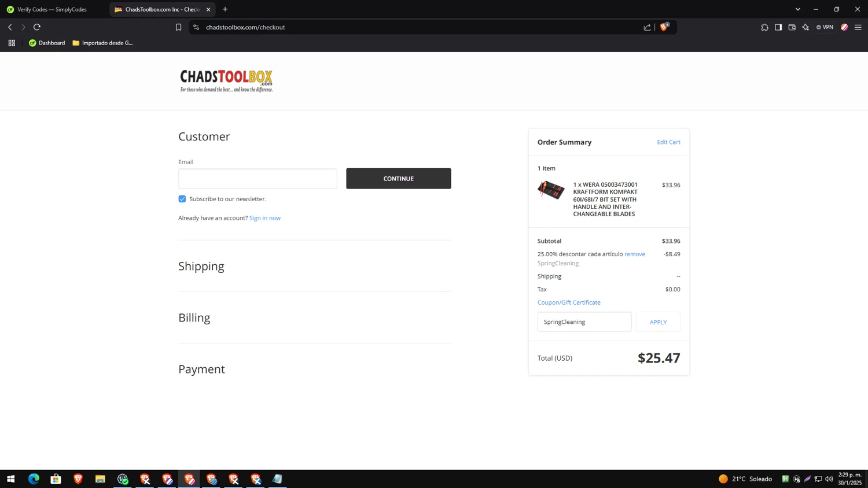Click the Payment section heading

point(201,369)
